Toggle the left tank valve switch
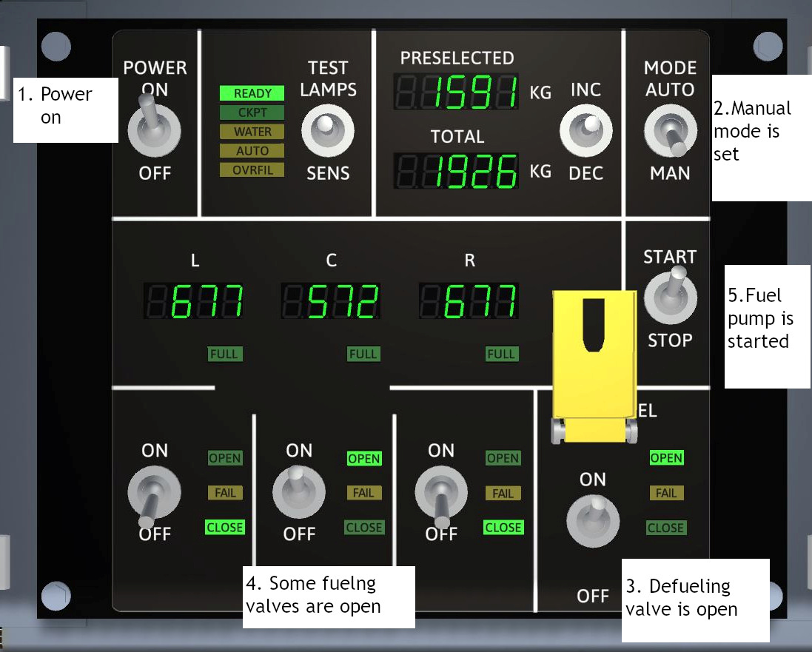 click(x=154, y=492)
